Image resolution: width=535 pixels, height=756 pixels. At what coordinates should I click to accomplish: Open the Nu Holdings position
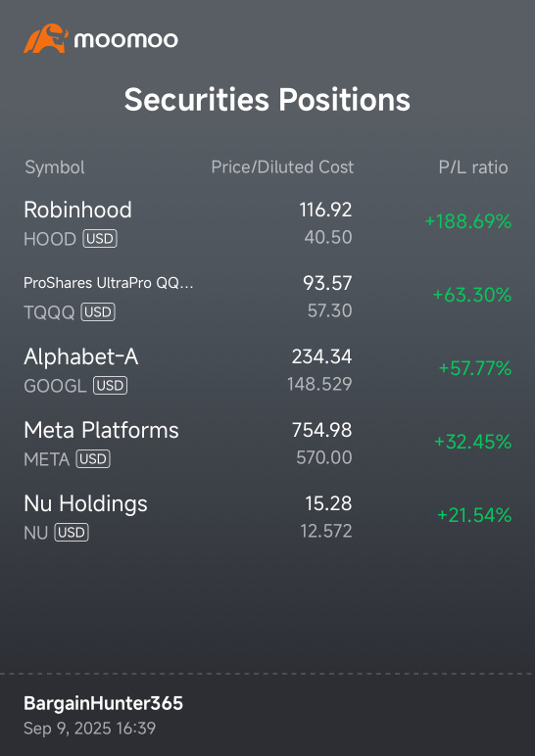tap(267, 517)
